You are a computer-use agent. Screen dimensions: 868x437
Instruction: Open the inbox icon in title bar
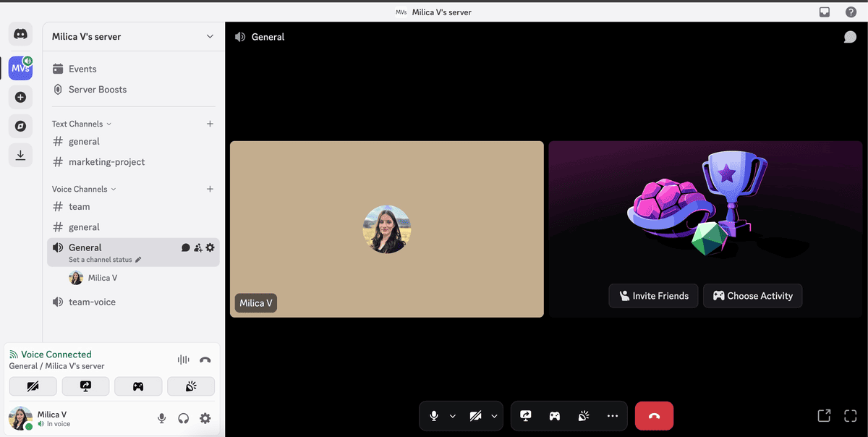point(824,12)
